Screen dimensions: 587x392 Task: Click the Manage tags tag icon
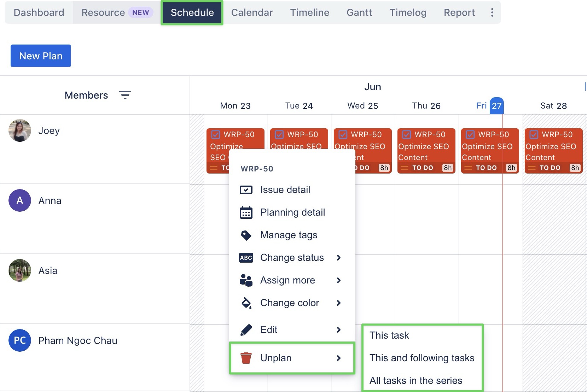point(246,235)
